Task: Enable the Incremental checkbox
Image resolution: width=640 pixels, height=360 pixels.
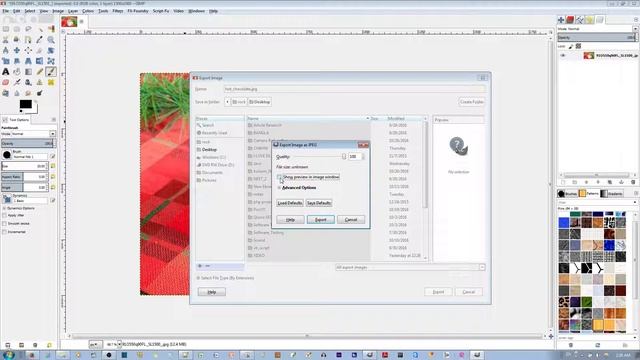Action: tap(4, 232)
